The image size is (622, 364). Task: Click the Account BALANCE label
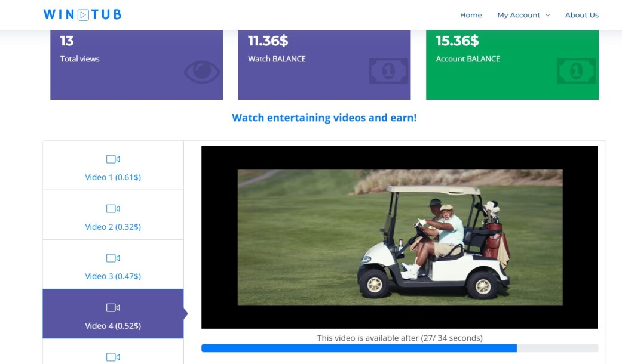[468, 59]
